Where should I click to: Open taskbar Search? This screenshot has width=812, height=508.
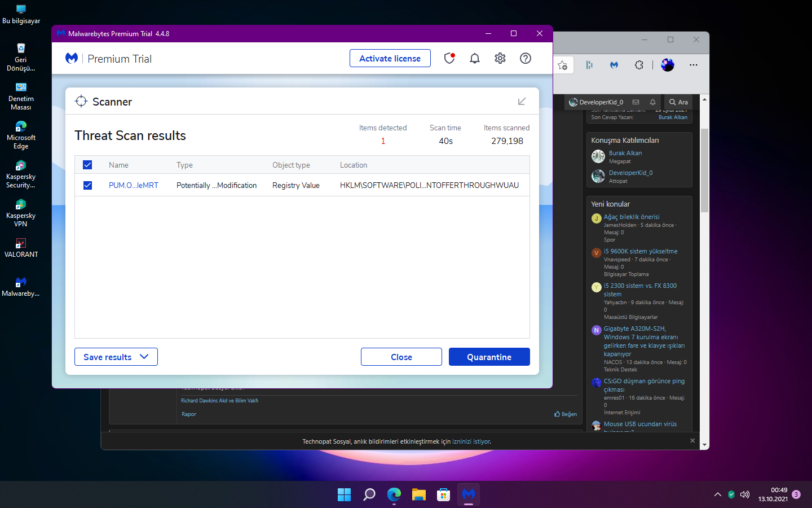point(369,494)
